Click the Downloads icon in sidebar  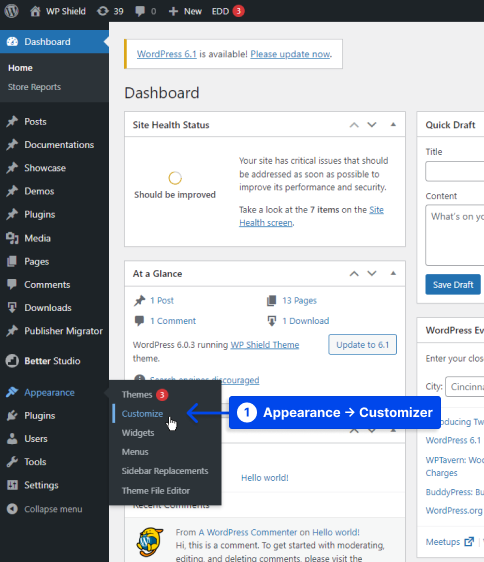point(12,308)
